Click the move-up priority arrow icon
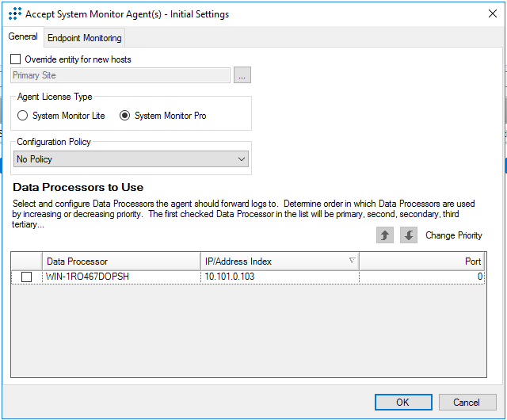The image size is (507, 420). point(386,235)
